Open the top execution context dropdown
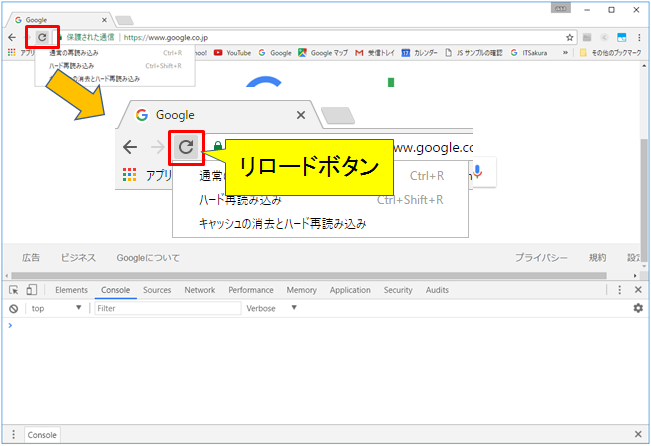Image resolution: width=651 pixels, height=446 pixels. pos(56,308)
